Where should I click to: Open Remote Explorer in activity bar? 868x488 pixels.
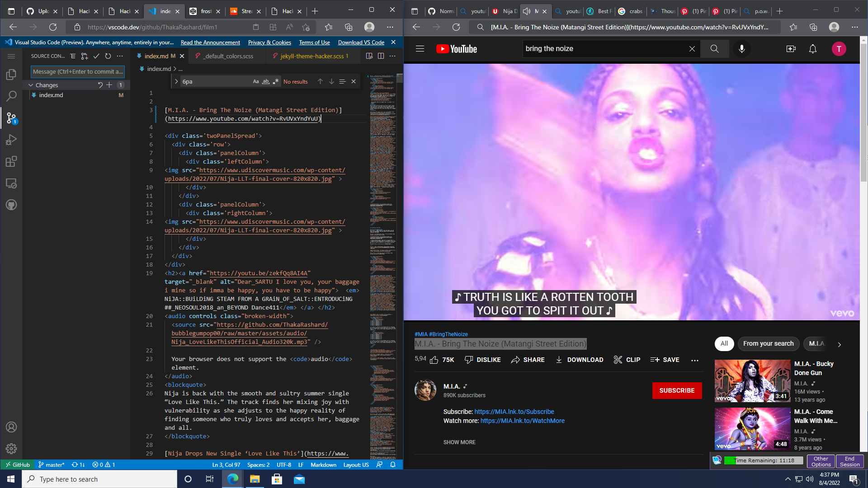pos(11,183)
